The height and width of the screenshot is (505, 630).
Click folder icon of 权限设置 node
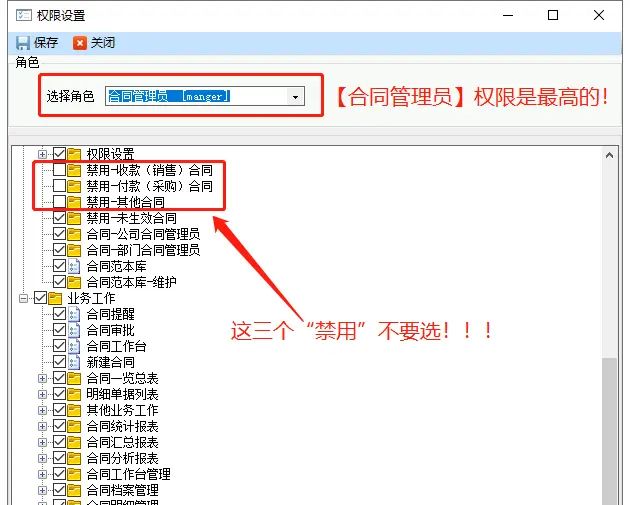[x=74, y=154]
